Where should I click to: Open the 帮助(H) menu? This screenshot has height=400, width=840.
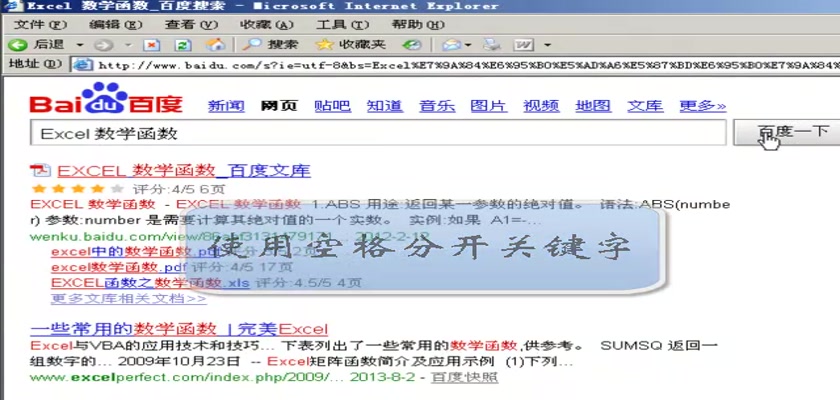click(x=418, y=25)
